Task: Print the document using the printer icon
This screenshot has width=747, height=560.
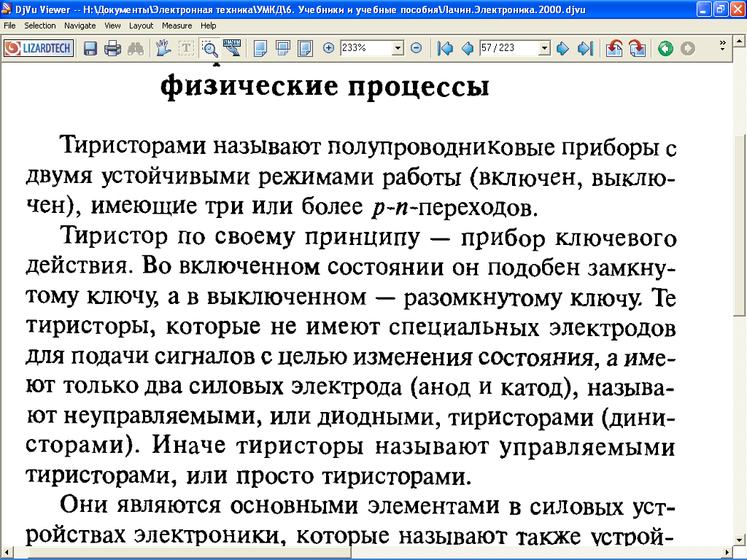Action: tap(113, 48)
